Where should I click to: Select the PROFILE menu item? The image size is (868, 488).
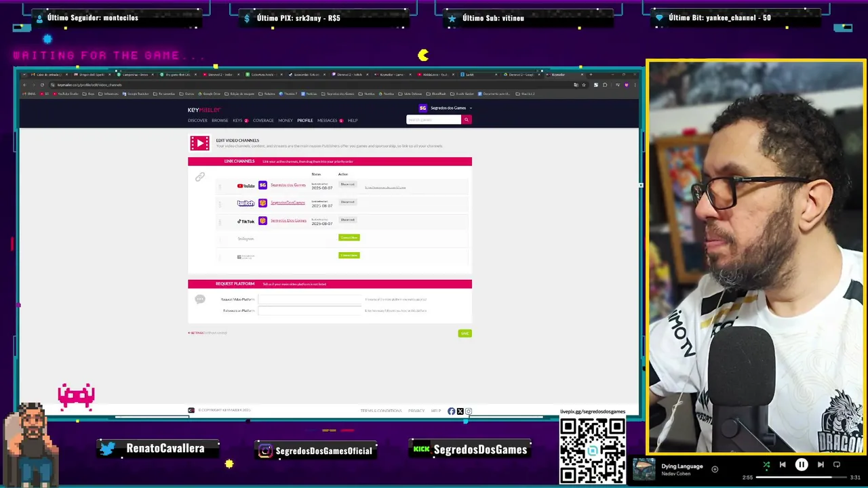click(305, 121)
